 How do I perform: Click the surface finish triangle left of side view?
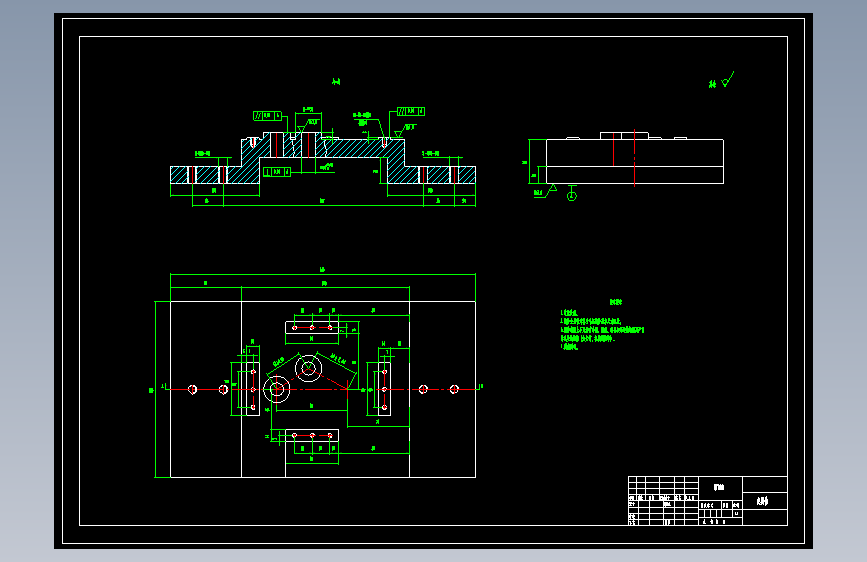[x=552, y=189]
